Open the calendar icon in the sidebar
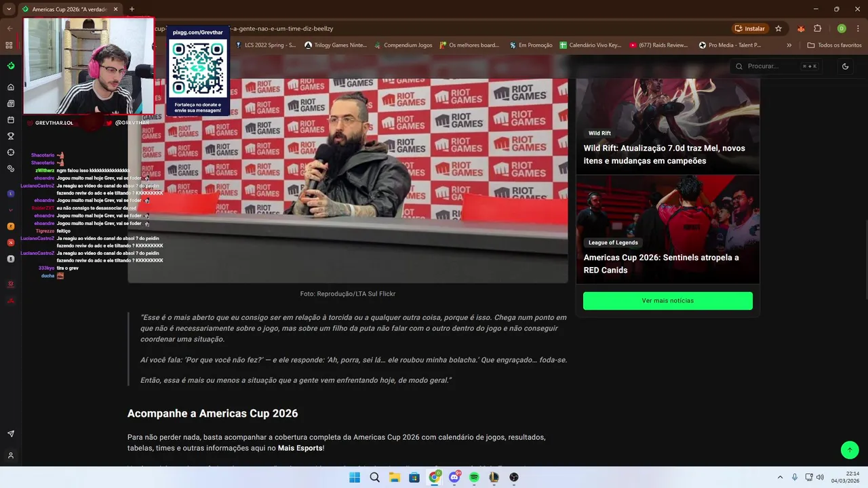The width and height of the screenshot is (868, 488). (11, 120)
